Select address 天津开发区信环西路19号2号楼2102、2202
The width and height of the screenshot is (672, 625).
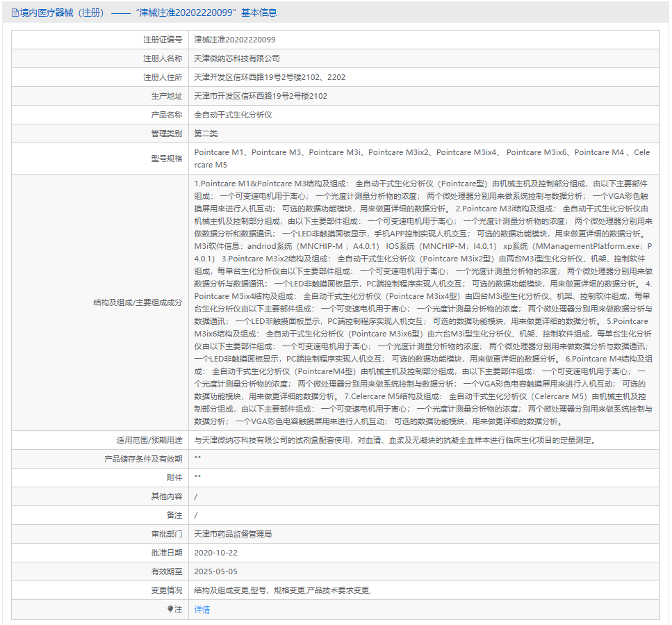(270, 78)
